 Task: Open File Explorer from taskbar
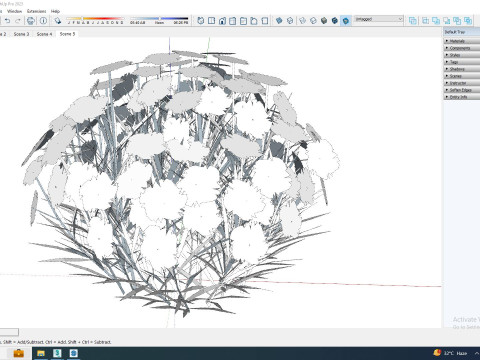pos(41,353)
